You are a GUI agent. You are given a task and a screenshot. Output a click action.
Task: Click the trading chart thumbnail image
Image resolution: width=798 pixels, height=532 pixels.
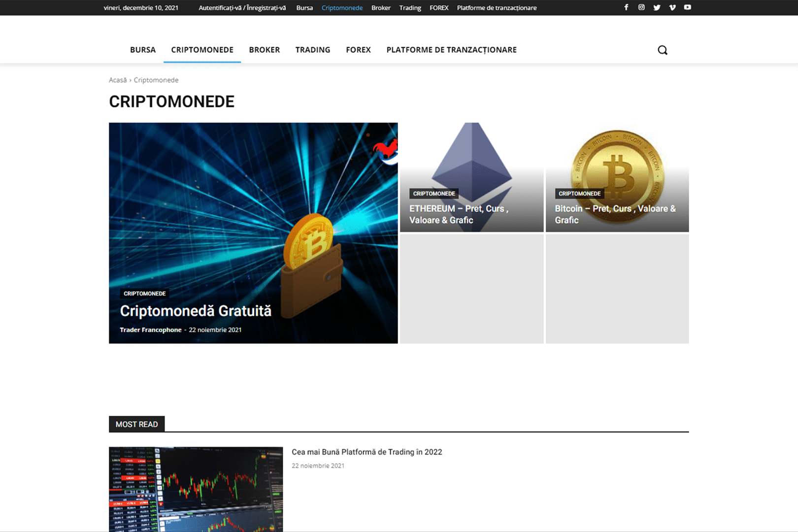(x=196, y=489)
